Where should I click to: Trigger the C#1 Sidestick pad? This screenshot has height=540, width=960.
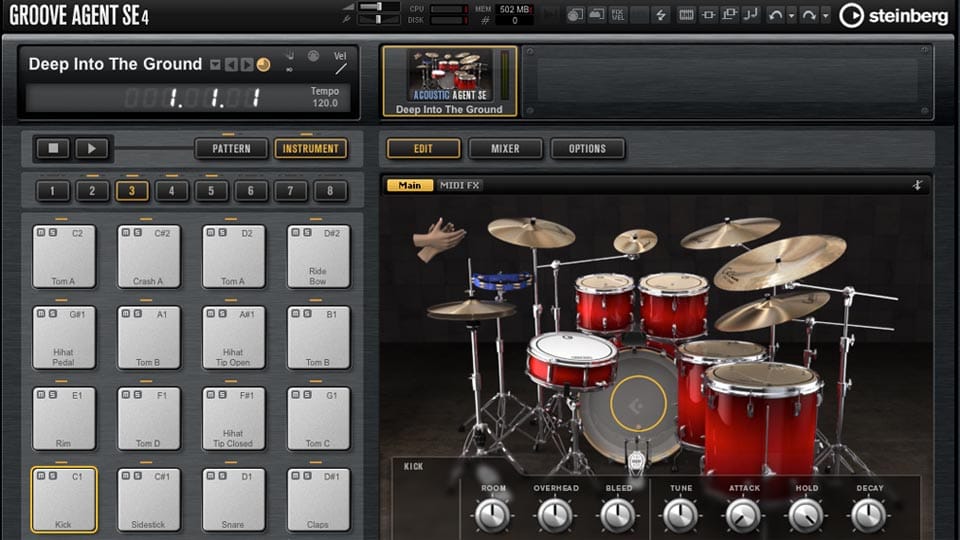pos(148,500)
